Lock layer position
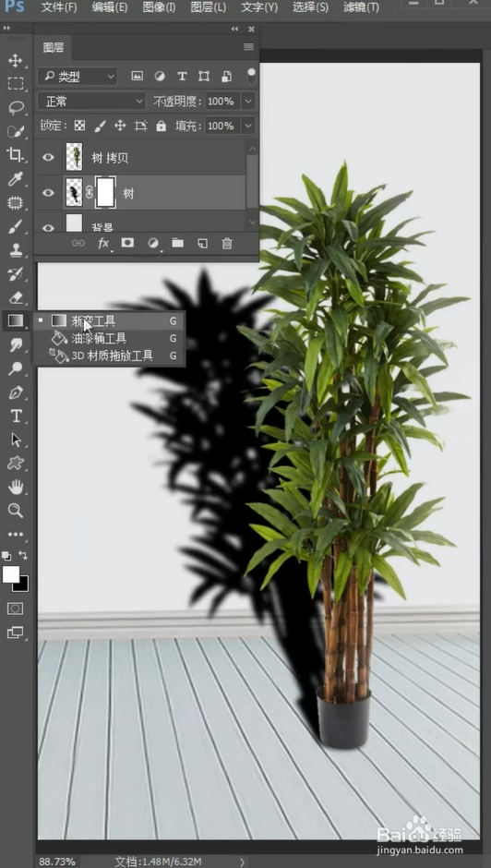Image resolution: width=491 pixels, height=868 pixels. pyautogui.click(x=120, y=126)
